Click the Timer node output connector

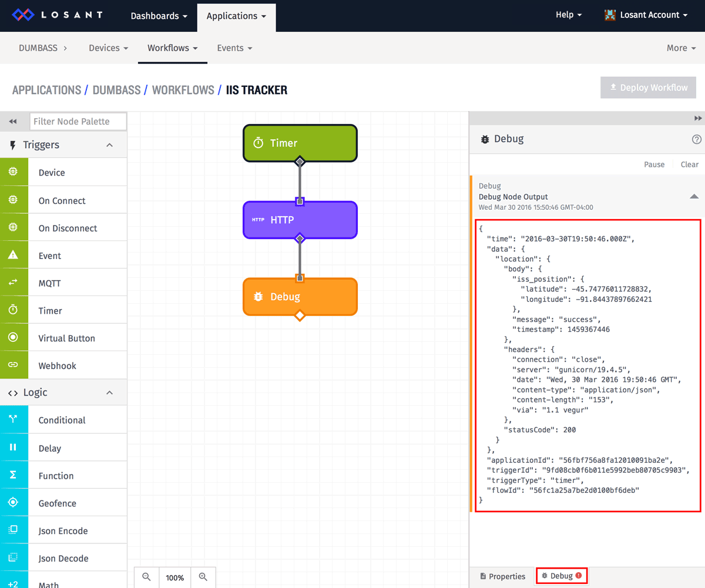click(300, 162)
